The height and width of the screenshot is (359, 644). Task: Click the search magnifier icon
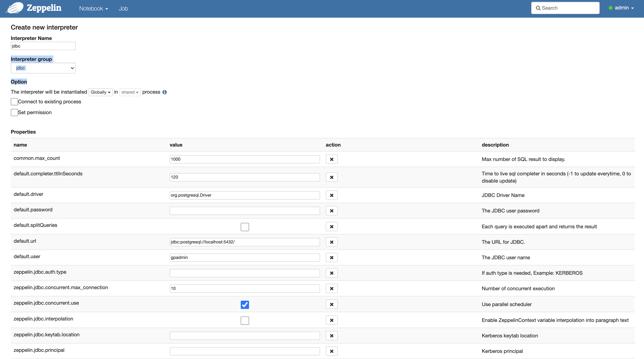[x=538, y=8]
